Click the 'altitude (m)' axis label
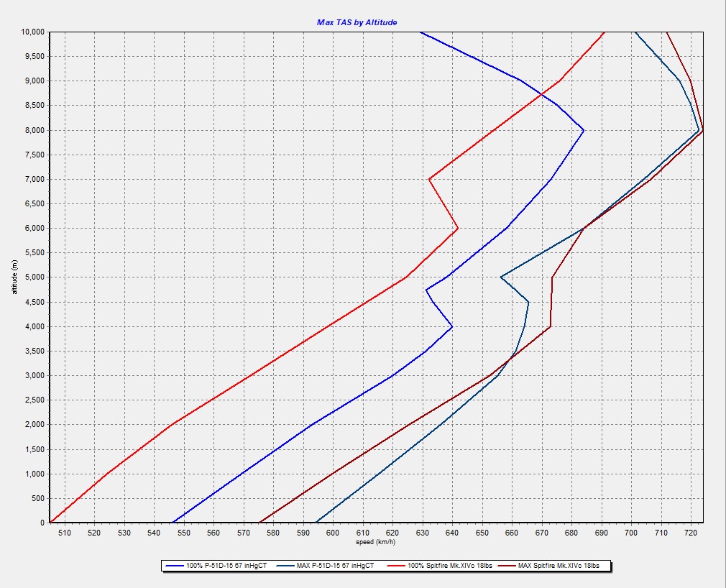 tap(14, 277)
